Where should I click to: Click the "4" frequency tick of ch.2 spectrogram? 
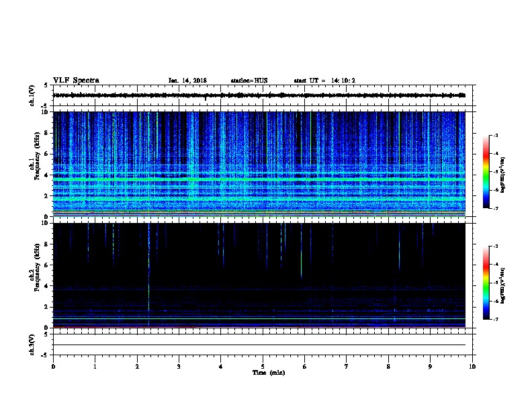tap(47, 286)
